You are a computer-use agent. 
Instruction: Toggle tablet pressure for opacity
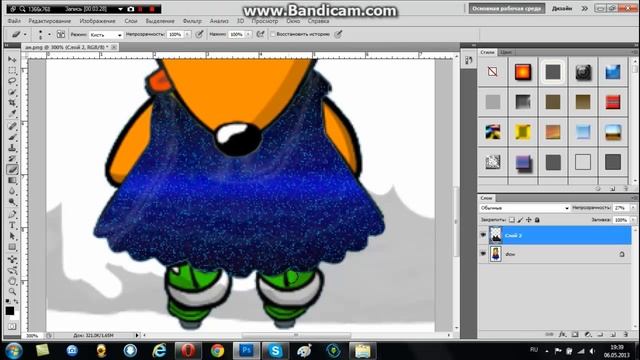click(x=199, y=34)
